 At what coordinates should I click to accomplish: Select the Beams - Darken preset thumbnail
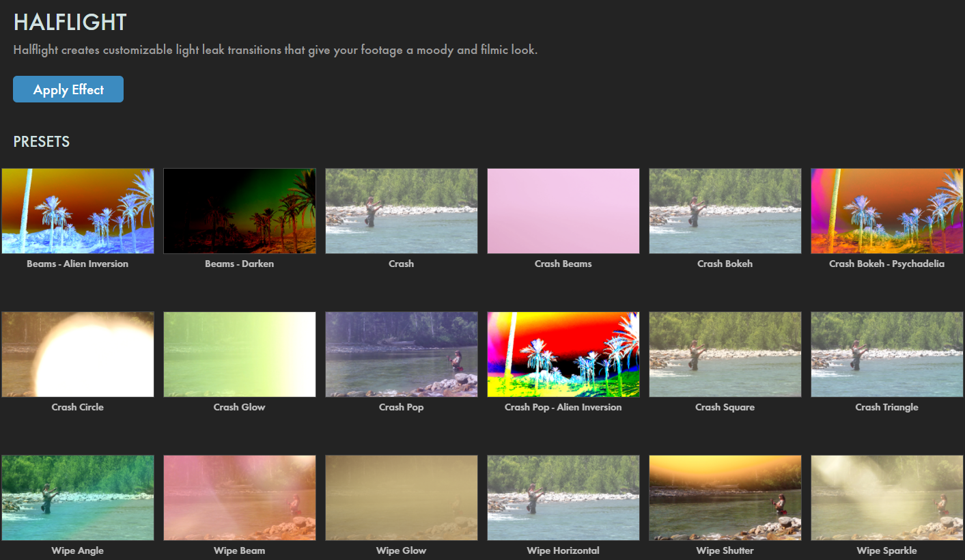[240, 211]
